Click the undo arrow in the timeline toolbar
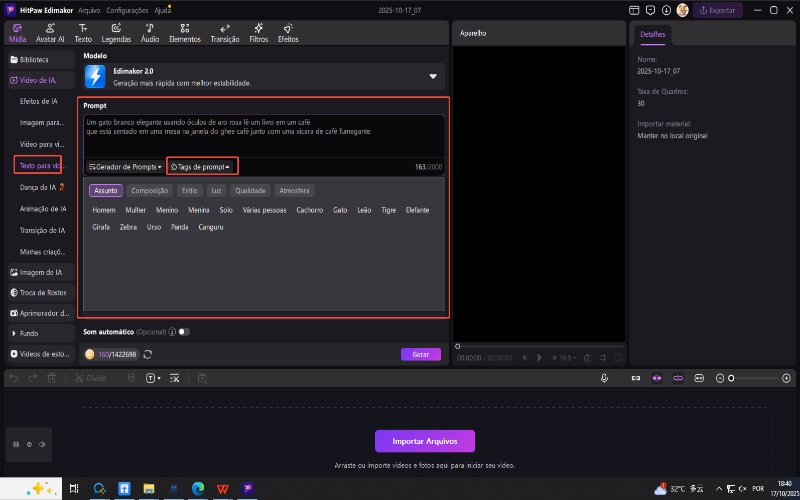 coord(14,378)
